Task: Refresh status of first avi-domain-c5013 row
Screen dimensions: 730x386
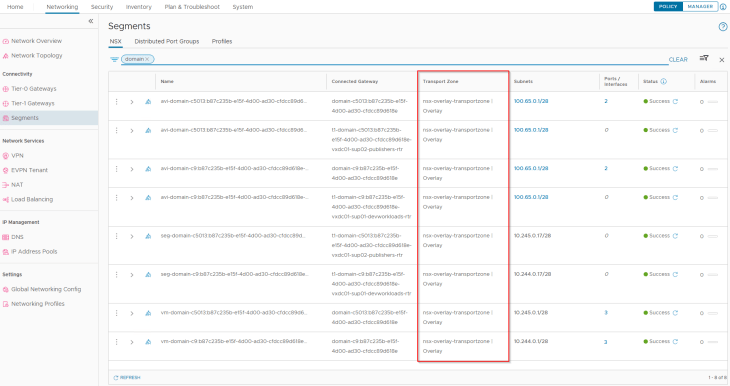Action: pos(675,102)
